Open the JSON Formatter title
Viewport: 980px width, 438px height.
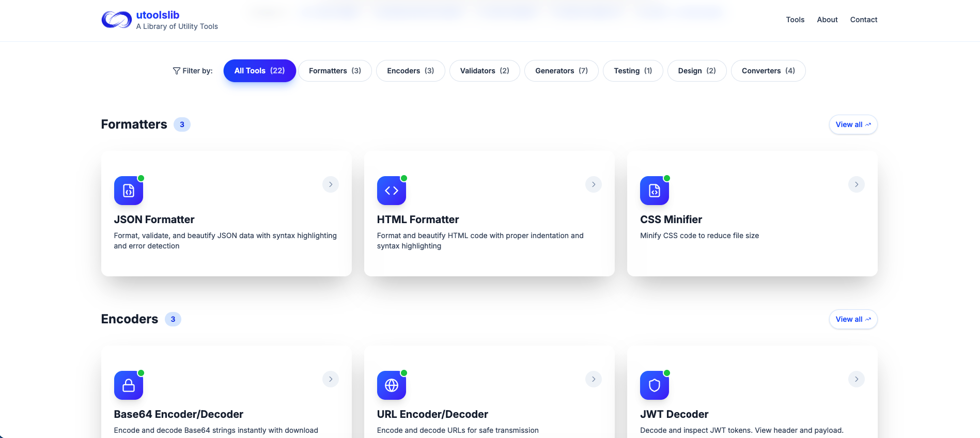pos(154,220)
